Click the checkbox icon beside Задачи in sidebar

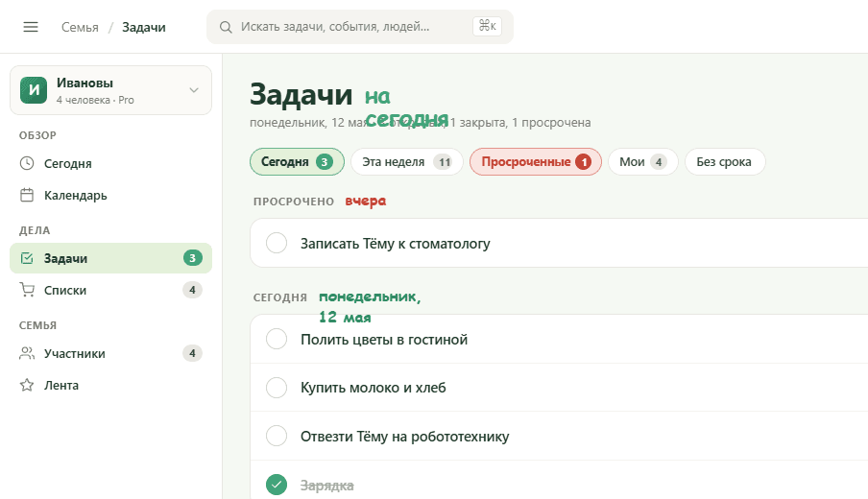pos(27,258)
